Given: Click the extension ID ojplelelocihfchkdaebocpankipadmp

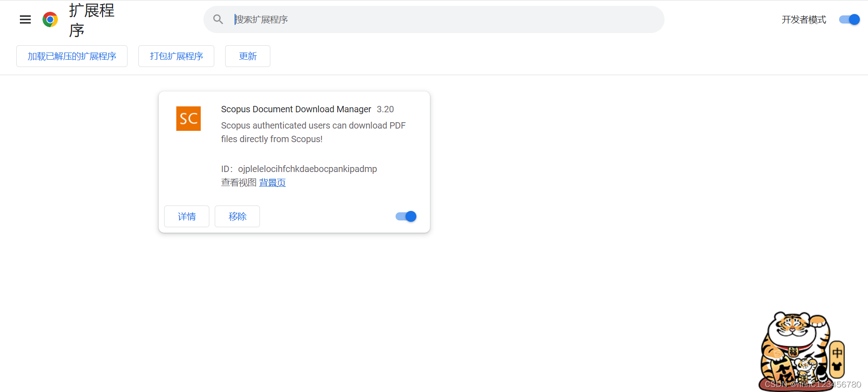Looking at the screenshot, I should (307, 169).
